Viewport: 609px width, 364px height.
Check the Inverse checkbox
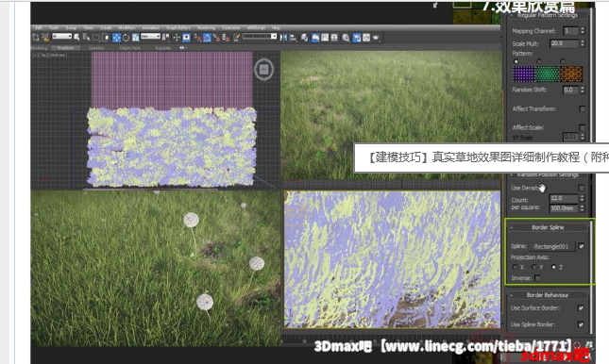tap(537, 278)
